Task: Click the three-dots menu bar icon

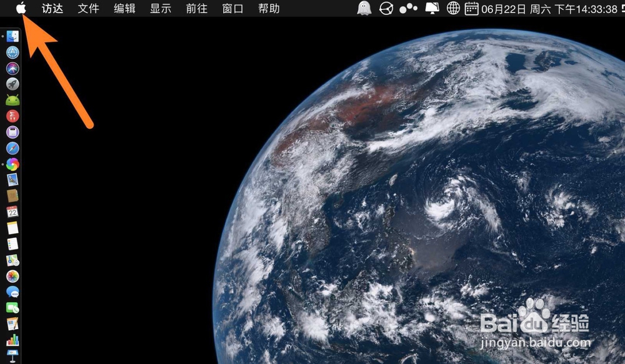Action: tap(409, 8)
